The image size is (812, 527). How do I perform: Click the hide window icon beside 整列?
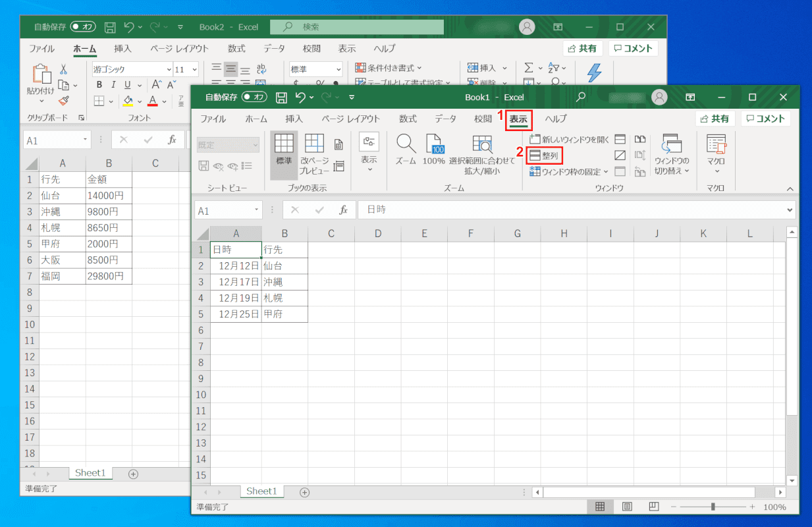[x=620, y=155]
